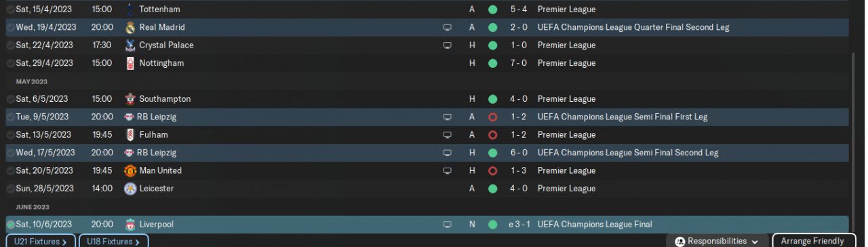Screen dimensions: 868x247
Task: Click the Arrange Friendly button
Action: (812, 241)
